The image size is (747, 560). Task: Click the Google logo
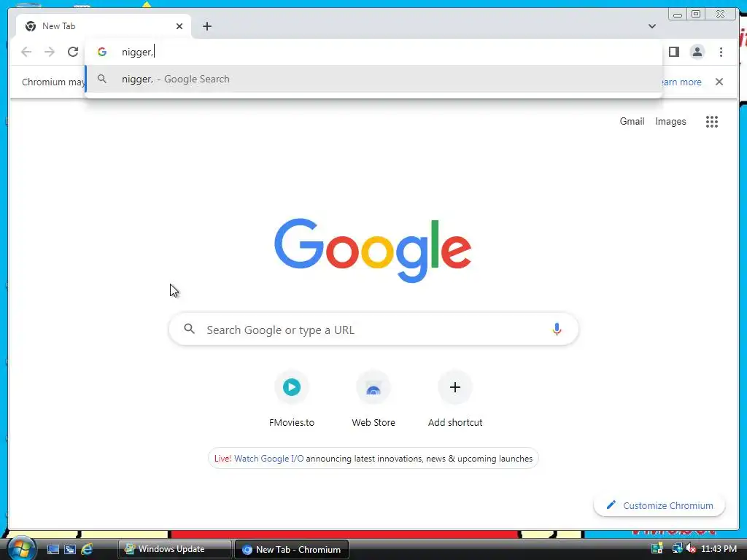[373, 249]
